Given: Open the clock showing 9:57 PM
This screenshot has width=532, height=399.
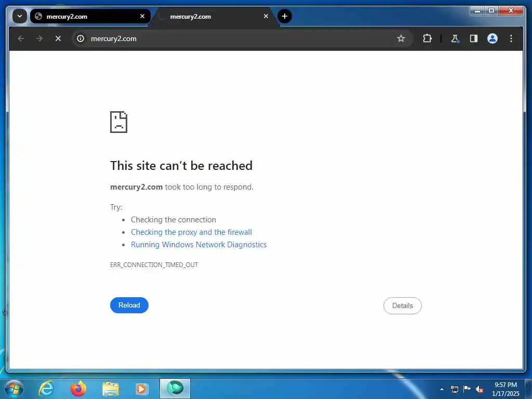Looking at the screenshot, I should pyautogui.click(x=506, y=389).
